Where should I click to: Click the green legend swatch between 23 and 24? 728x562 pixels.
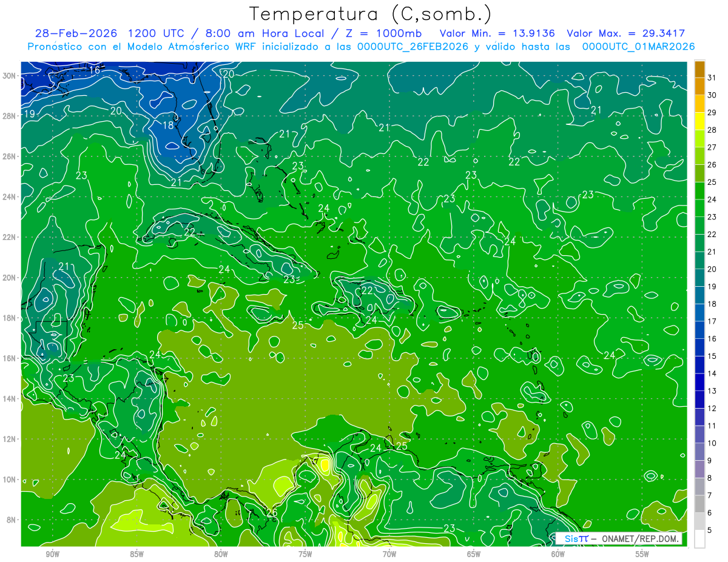coord(699,208)
